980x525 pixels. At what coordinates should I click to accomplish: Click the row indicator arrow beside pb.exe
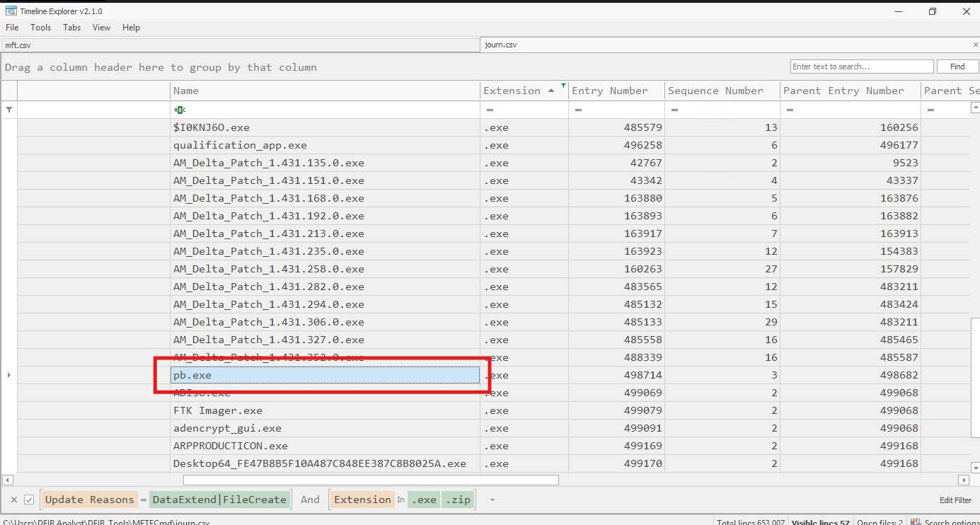[x=9, y=375]
